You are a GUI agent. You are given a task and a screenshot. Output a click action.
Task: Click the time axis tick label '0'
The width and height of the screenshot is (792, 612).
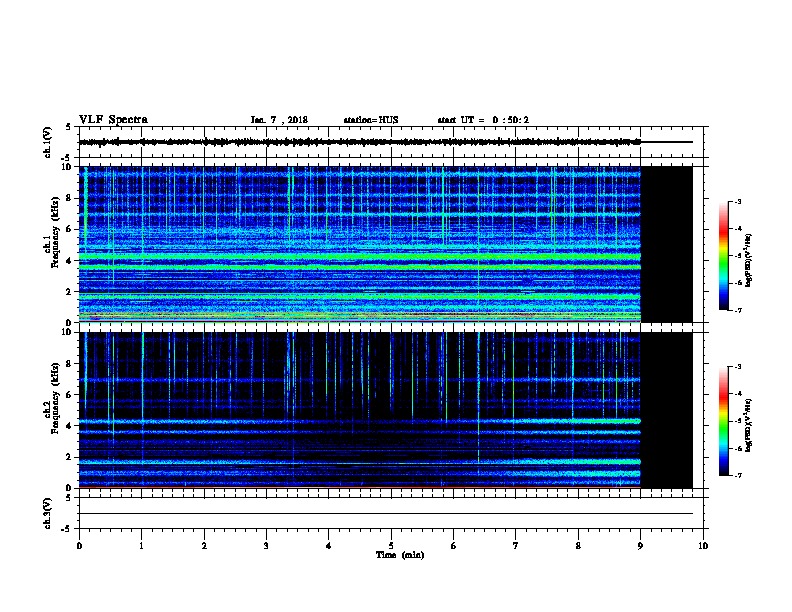(x=79, y=546)
